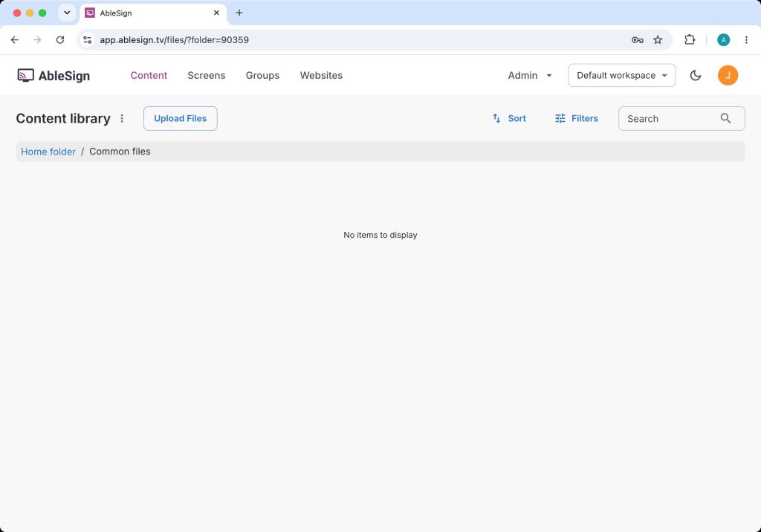The image size is (761, 532).
Task: Open the Sort options
Action: tap(509, 118)
